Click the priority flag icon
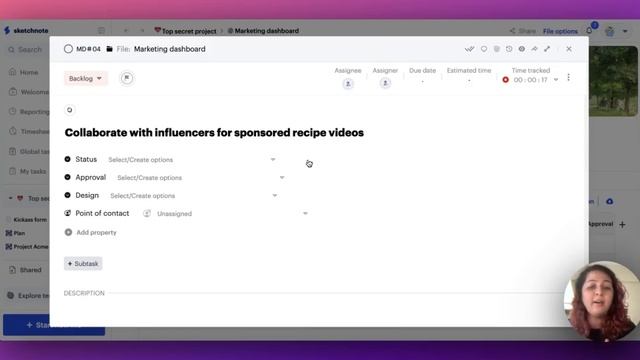This screenshot has height=360, width=640. [127, 78]
